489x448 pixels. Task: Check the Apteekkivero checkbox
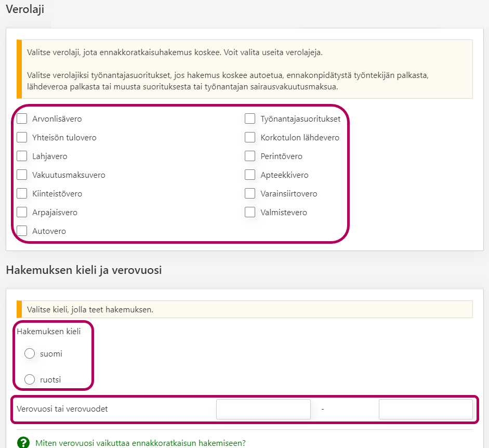coord(250,175)
